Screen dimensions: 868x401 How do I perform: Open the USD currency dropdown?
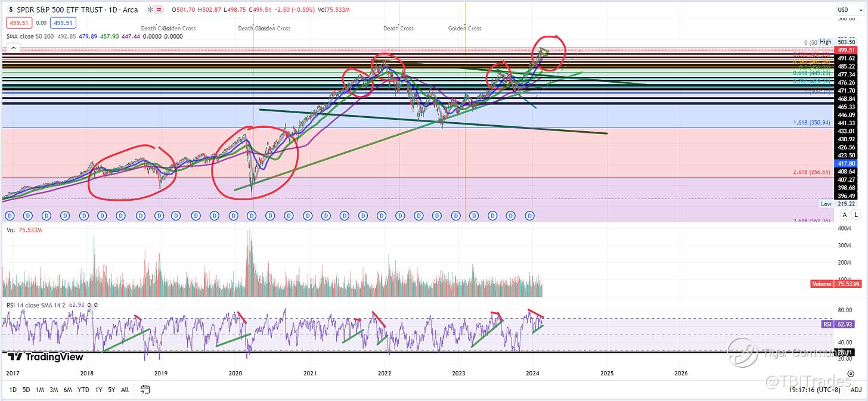[843, 10]
